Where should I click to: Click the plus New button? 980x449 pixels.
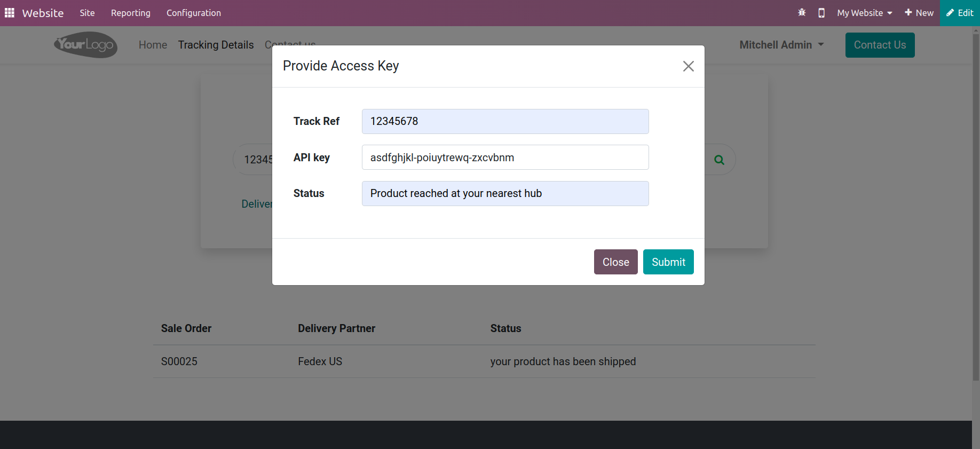coord(919,13)
